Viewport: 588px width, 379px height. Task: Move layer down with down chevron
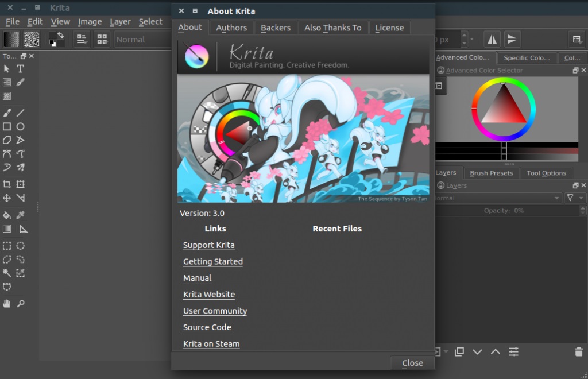477,351
